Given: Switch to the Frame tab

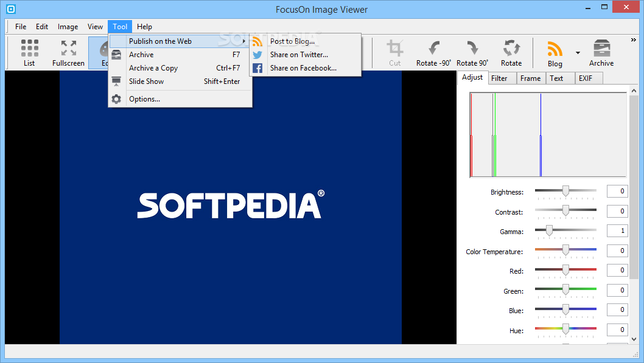Looking at the screenshot, I should [x=531, y=78].
